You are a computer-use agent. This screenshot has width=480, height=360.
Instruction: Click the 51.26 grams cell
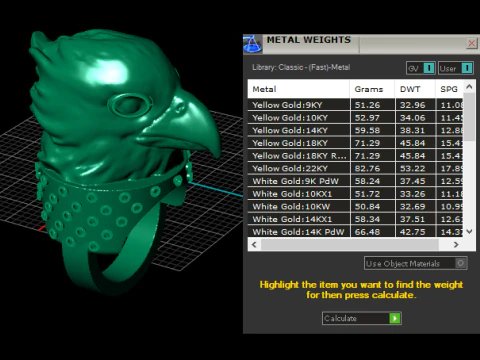pos(373,105)
